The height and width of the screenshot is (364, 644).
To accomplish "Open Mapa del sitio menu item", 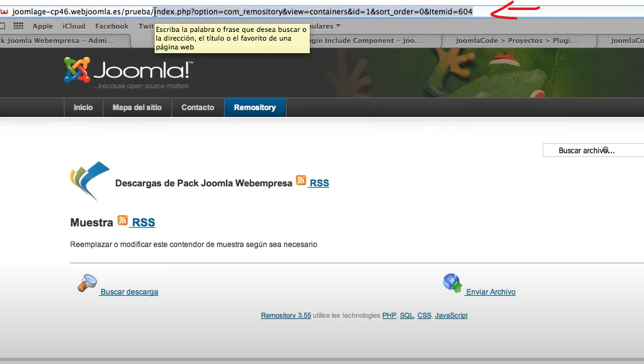I will pyautogui.click(x=137, y=108).
